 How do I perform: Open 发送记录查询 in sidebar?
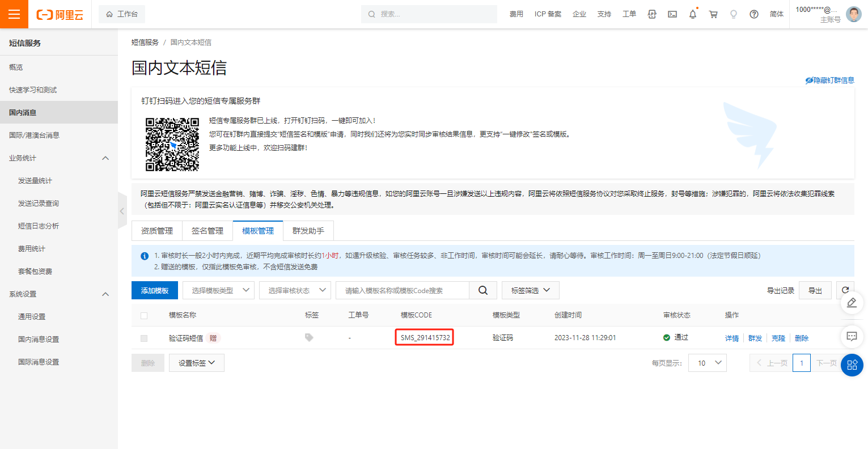click(x=39, y=204)
